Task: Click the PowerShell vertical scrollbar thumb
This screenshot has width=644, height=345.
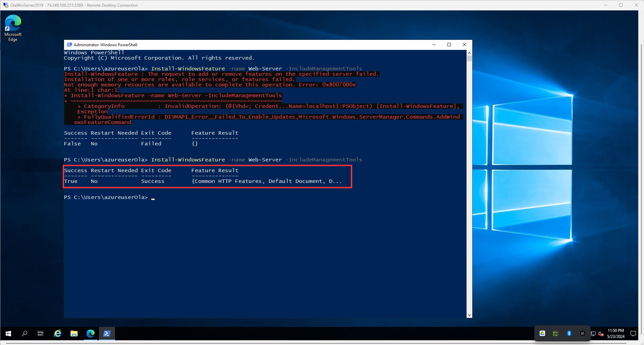Action: 469,59
